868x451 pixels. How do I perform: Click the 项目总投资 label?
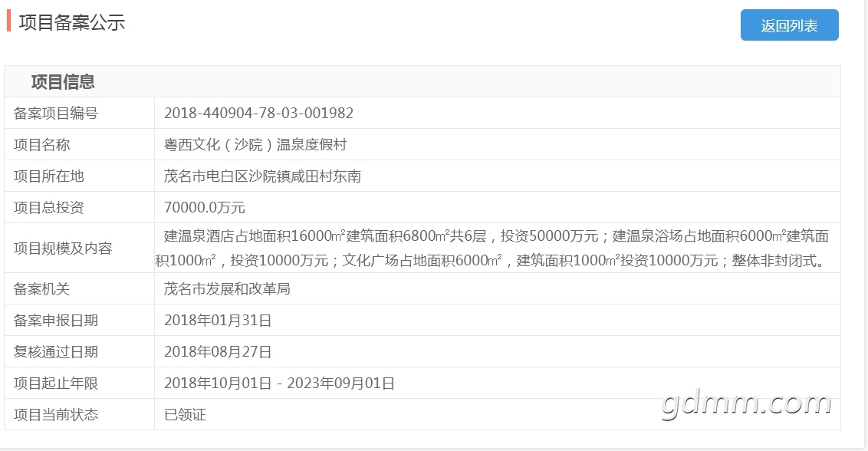coord(49,208)
